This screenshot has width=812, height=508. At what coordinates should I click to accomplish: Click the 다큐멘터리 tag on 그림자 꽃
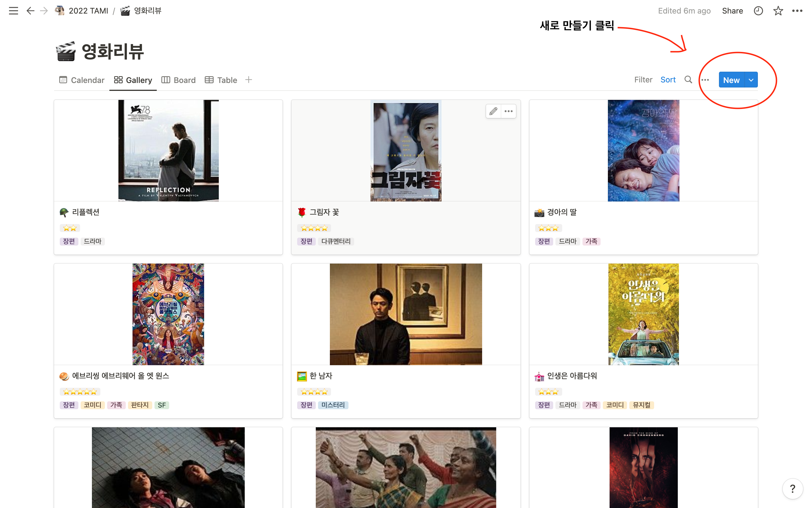click(336, 241)
